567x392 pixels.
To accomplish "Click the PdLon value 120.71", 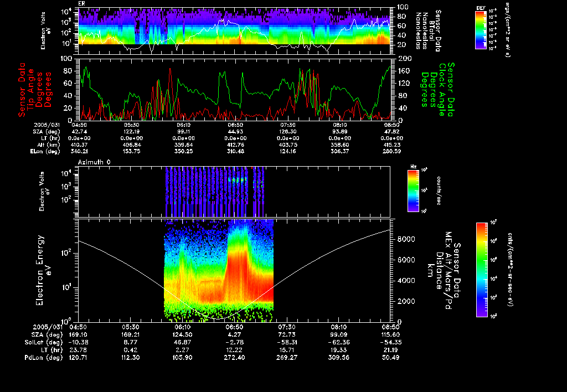I will tap(78, 358).
